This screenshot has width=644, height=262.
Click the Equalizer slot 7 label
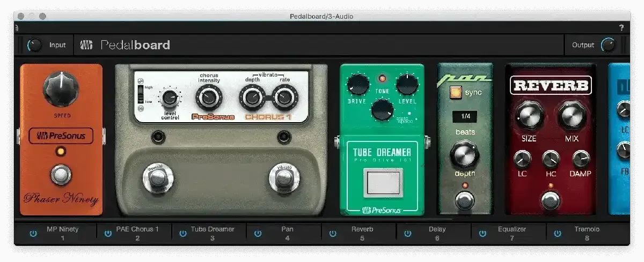coord(511,233)
